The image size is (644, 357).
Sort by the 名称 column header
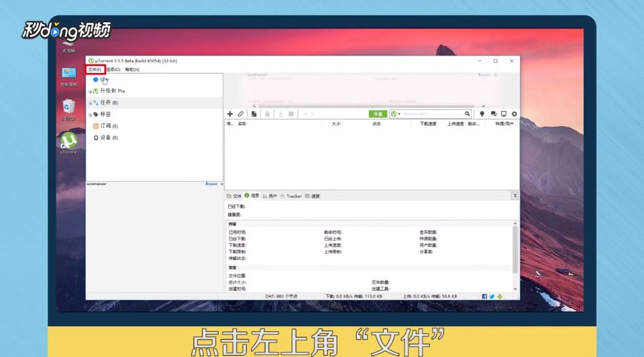(x=242, y=124)
